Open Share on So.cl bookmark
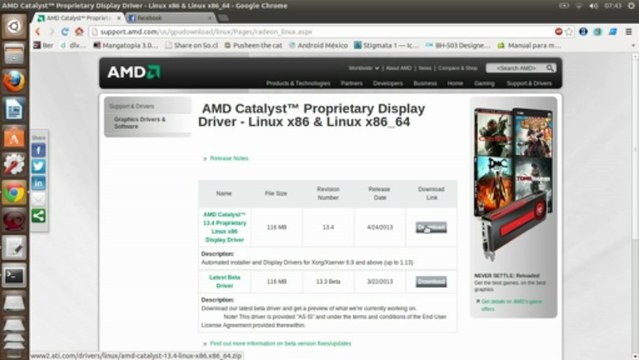Screen dimensions: 639x360 pyautogui.click(x=192, y=45)
